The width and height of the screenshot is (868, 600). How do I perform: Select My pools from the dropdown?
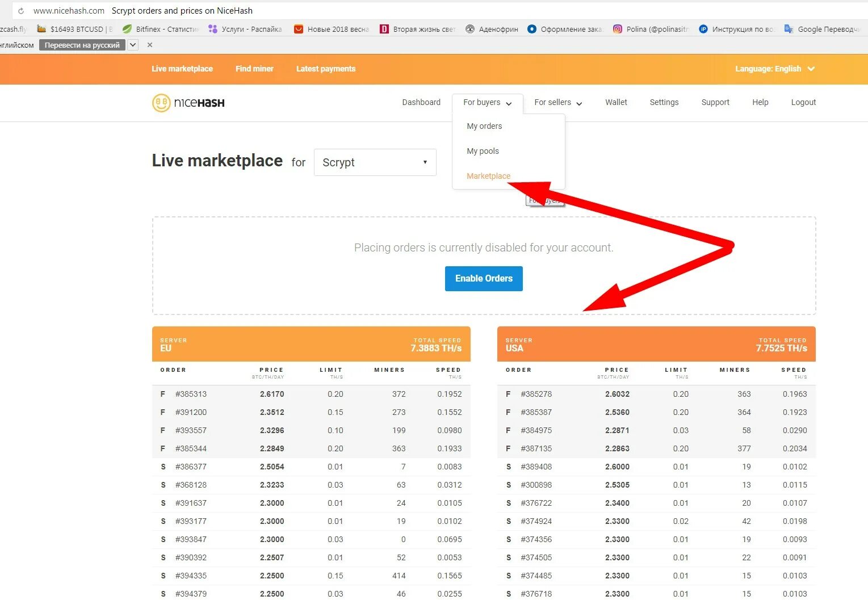(x=483, y=151)
